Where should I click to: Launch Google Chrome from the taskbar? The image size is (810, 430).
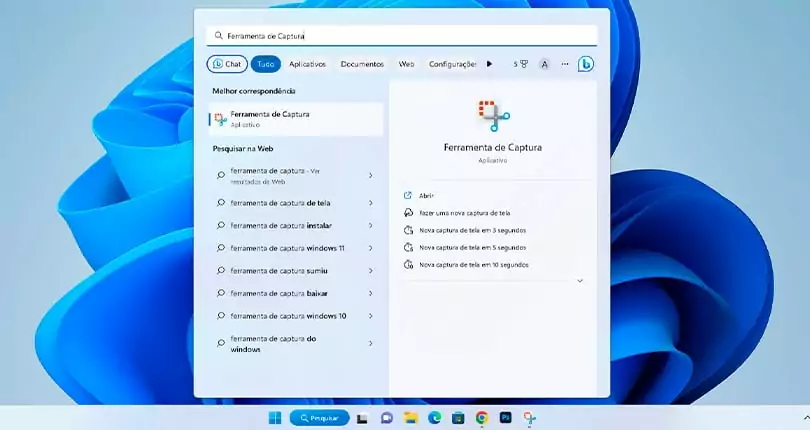(x=482, y=418)
